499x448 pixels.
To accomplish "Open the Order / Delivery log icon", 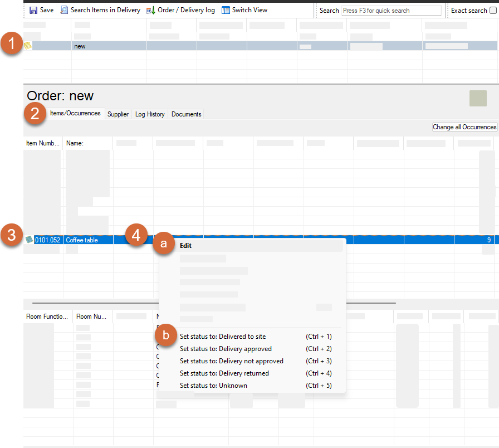I will [x=151, y=10].
